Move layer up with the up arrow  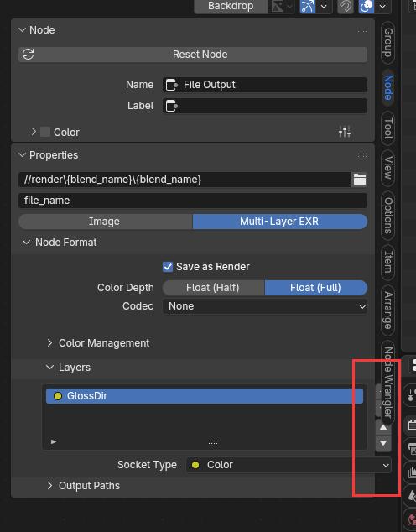(383, 427)
